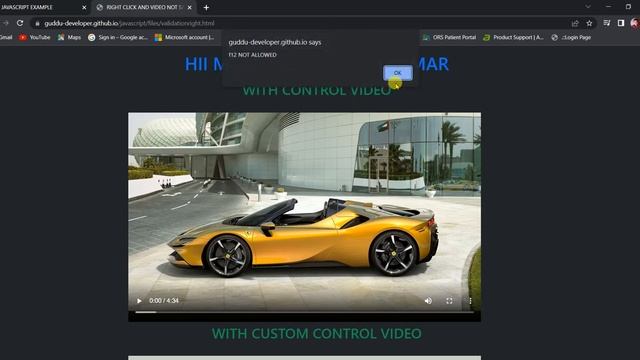Open the Microsoft account bookmark

pos(184,37)
